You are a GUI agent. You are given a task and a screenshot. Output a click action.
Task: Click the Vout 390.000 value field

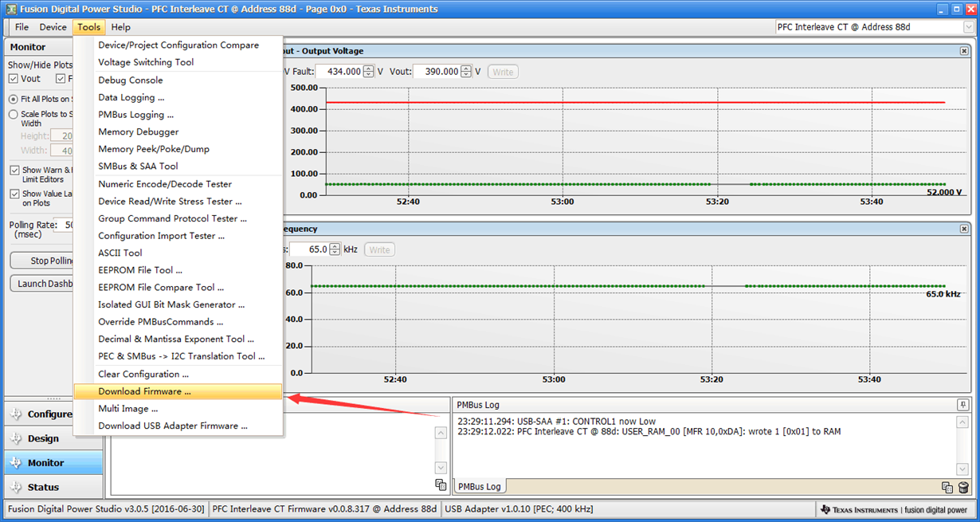(x=437, y=72)
